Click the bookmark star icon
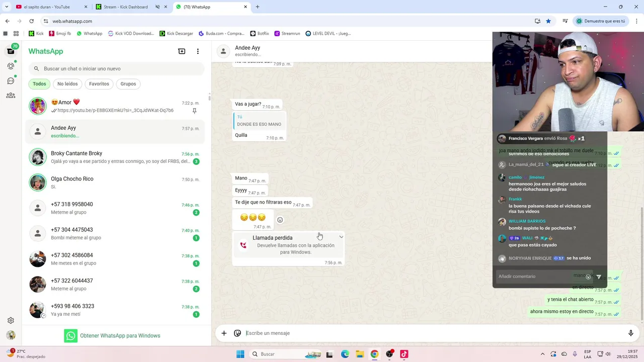This screenshot has height=362, width=644. 548,21
